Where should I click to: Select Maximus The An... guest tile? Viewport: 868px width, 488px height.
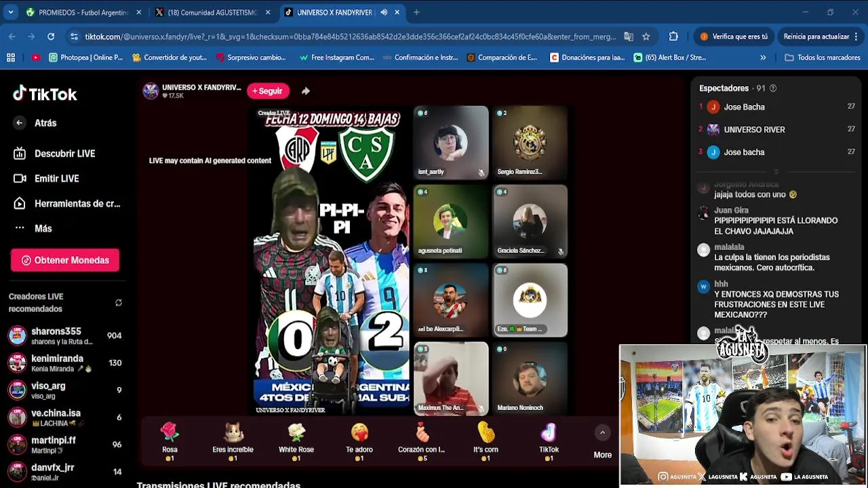click(x=451, y=379)
